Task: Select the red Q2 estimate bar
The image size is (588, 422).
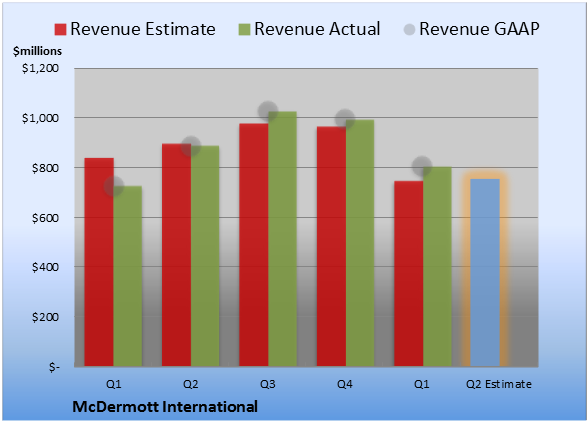Action: (x=176, y=255)
